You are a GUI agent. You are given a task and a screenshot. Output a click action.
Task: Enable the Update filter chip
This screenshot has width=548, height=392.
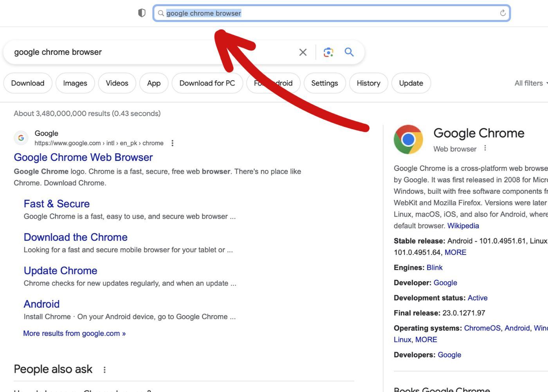click(x=411, y=83)
